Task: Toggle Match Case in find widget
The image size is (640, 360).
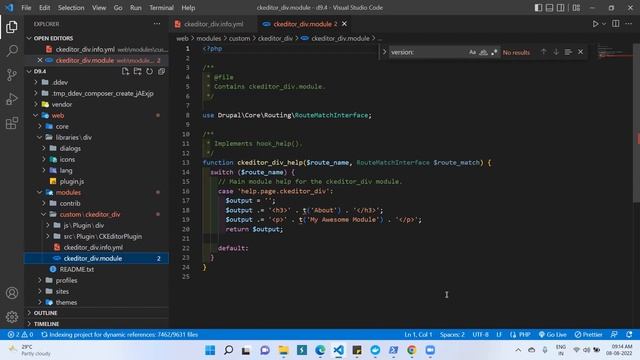Action: 472,52
